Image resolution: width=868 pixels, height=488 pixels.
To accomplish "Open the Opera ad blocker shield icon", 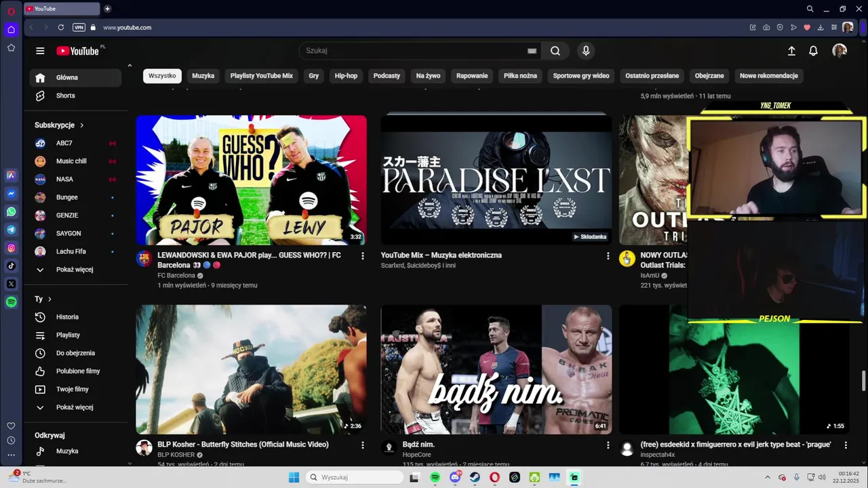I will click(780, 27).
